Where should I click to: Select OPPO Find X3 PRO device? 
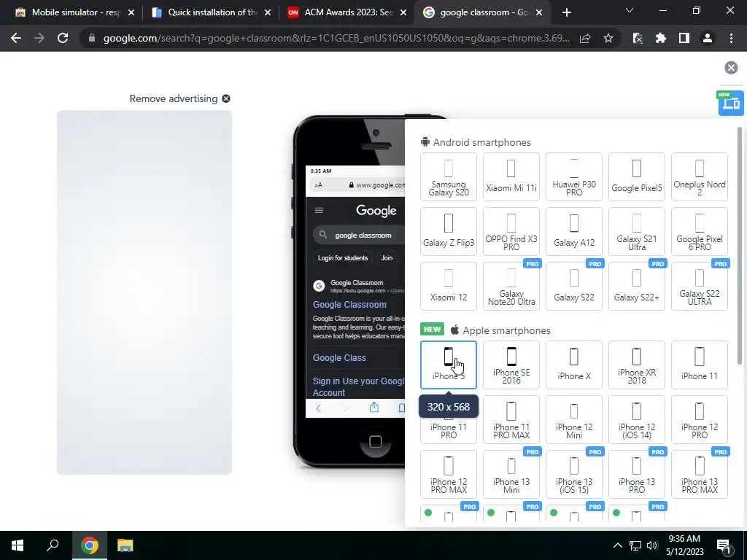click(511, 231)
